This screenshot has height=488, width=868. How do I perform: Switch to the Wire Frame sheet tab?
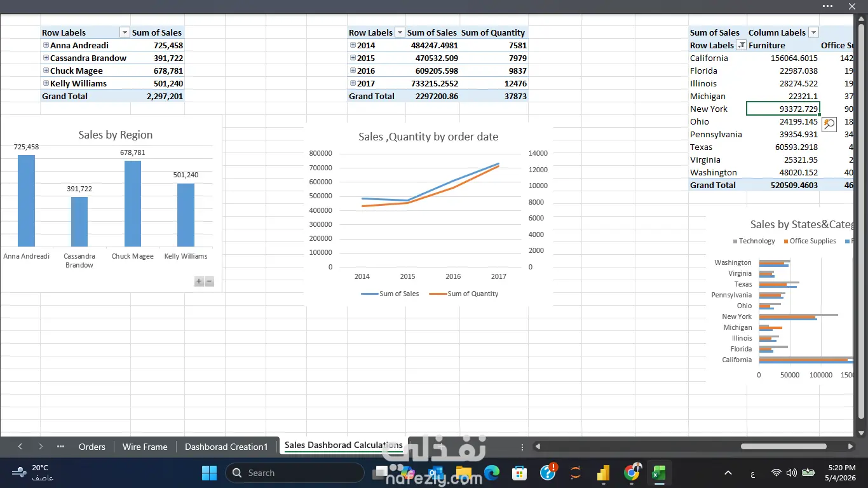click(145, 447)
